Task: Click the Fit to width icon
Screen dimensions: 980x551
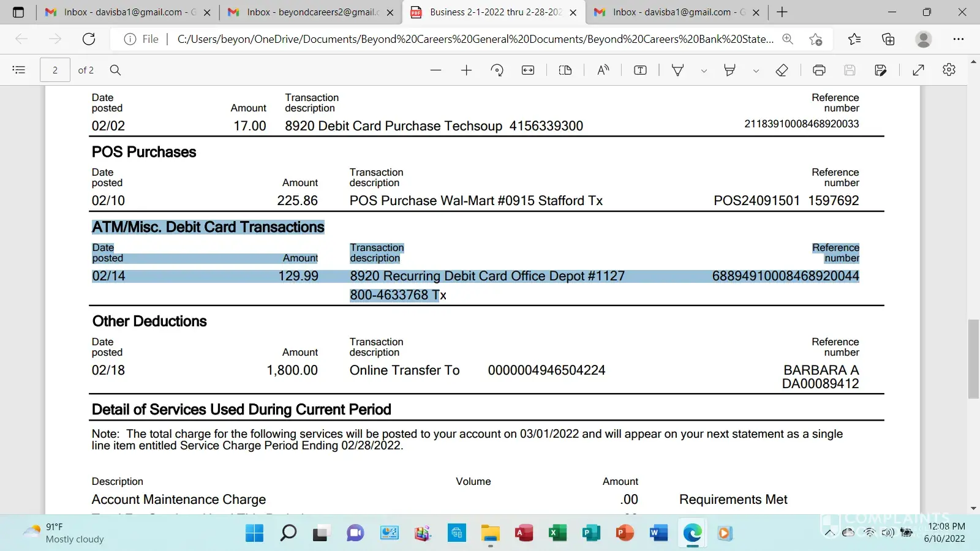Action: coord(528,70)
